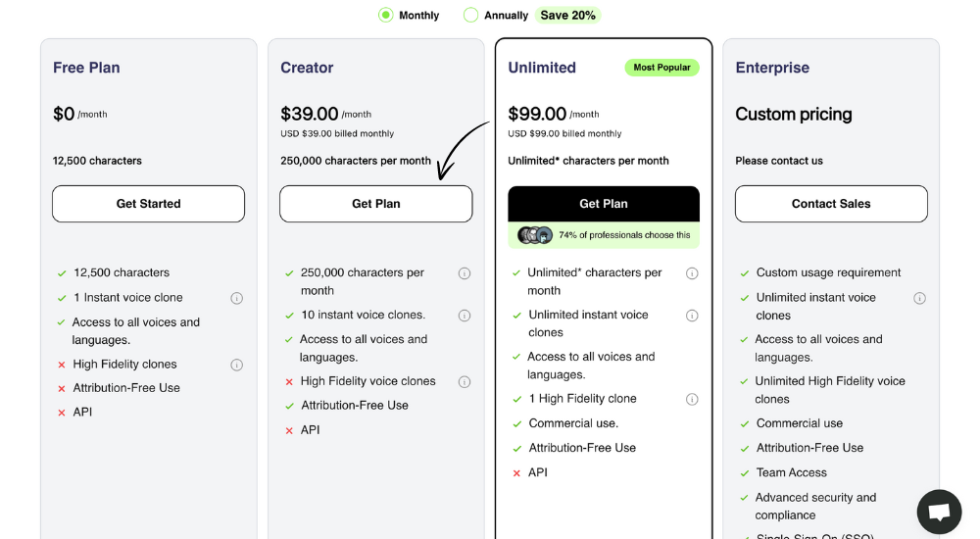Image resolution: width=980 pixels, height=539 pixels.
Task: Click professionals avatar group under Unlimited
Action: click(535, 235)
